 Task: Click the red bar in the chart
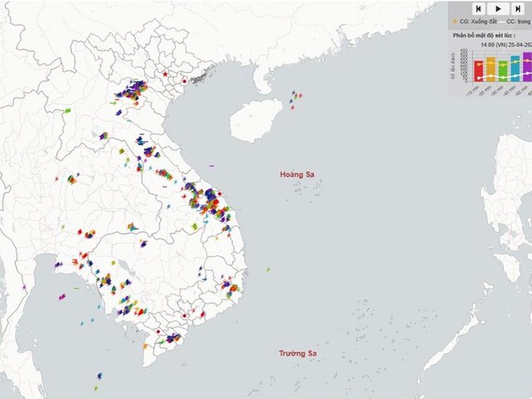[x=479, y=70]
